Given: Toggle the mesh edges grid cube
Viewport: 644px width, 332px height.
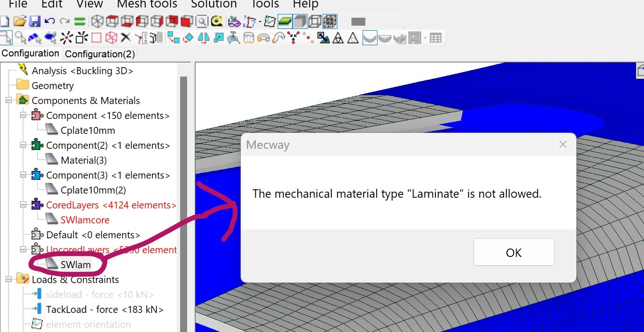Looking at the screenshot, I should point(330,21).
